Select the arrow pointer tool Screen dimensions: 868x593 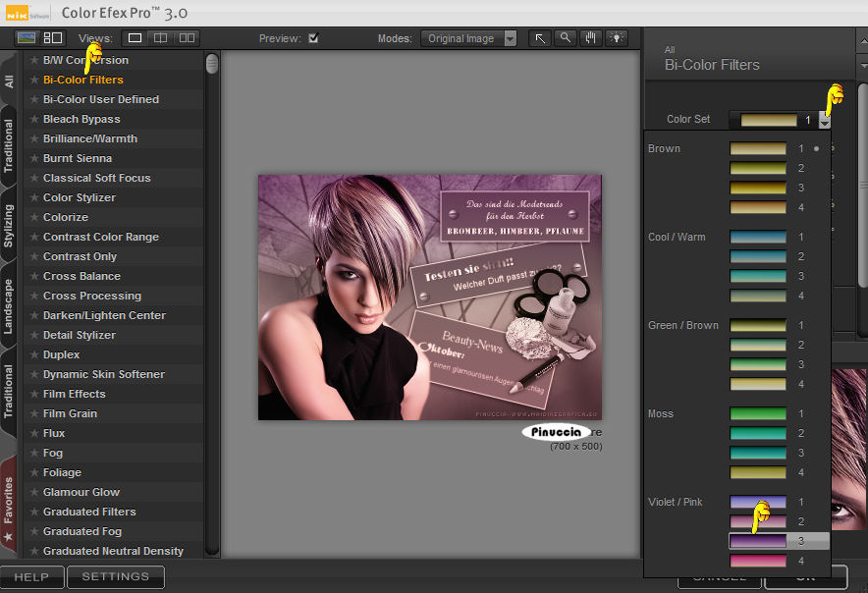[540, 38]
